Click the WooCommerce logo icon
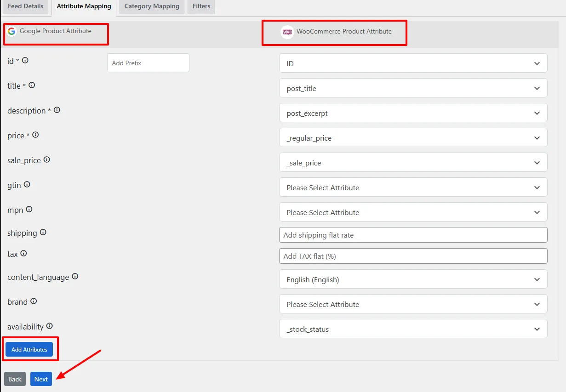 (287, 32)
